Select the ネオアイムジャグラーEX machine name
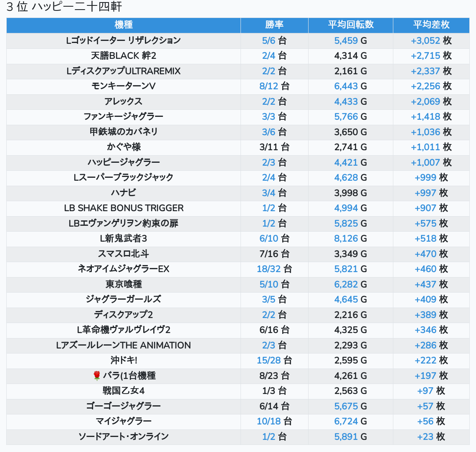 point(124,269)
